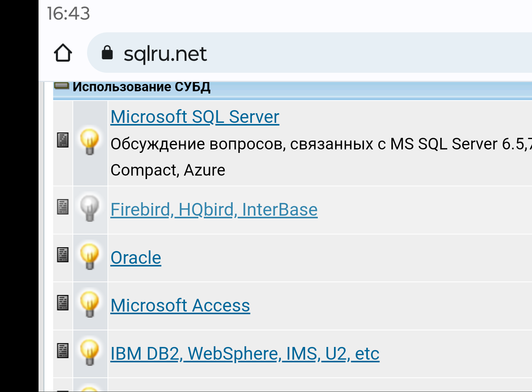
Task: Go to the Oracle forum link
Action: pyautogui.click(x=136, y=258)
